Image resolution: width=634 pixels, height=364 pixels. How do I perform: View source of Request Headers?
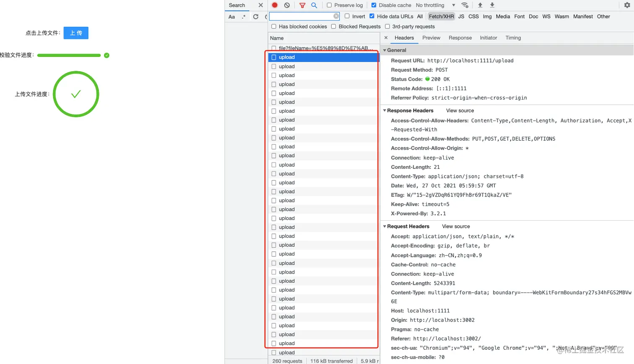(456, 226)
